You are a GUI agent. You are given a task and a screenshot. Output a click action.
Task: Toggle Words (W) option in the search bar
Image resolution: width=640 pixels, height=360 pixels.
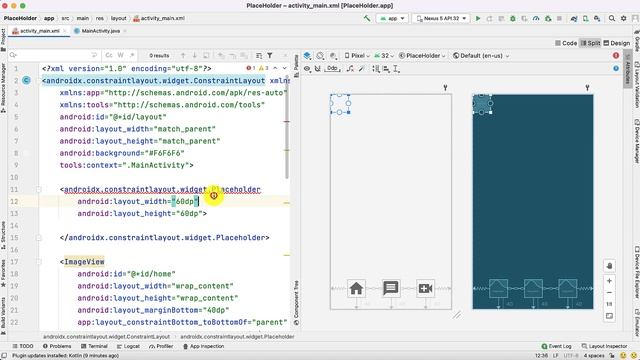click(121, 55)
